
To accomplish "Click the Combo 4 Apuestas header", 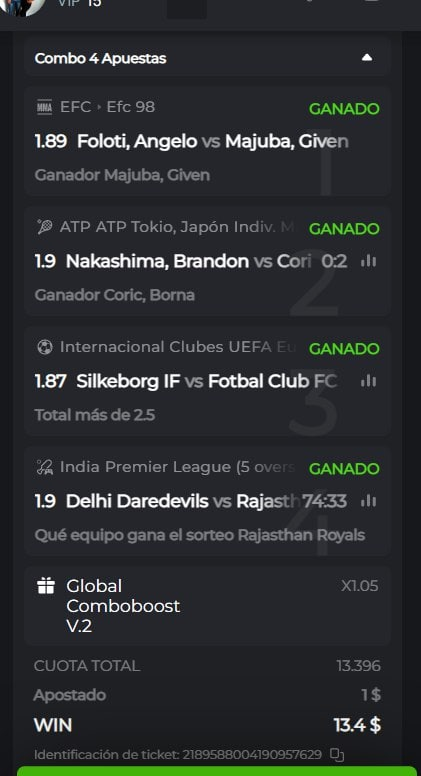I will coord(207,58).
